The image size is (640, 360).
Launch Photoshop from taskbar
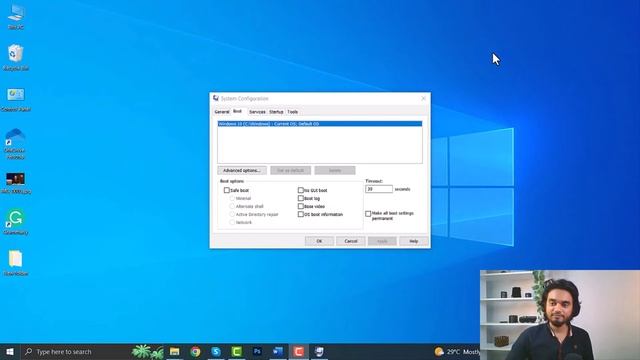[x=257, y=351]
